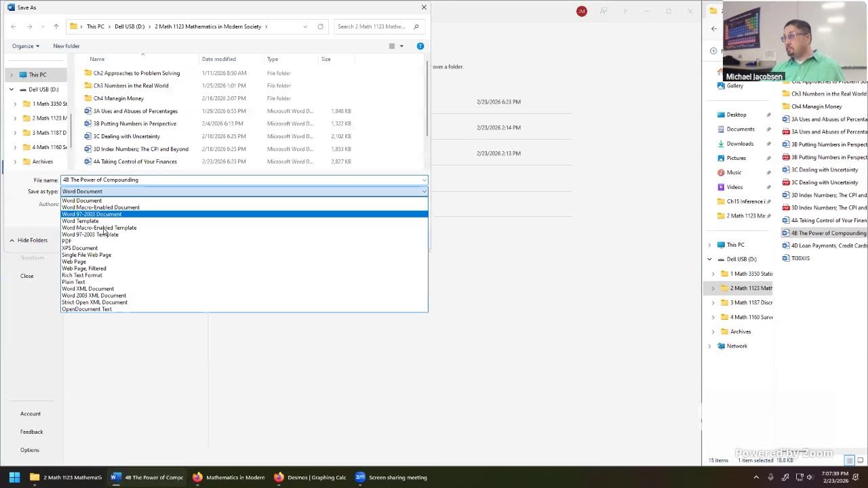
Task: Expand Archives folder in dialog tree
Action: pyautogui.click(x=15, y=161)
